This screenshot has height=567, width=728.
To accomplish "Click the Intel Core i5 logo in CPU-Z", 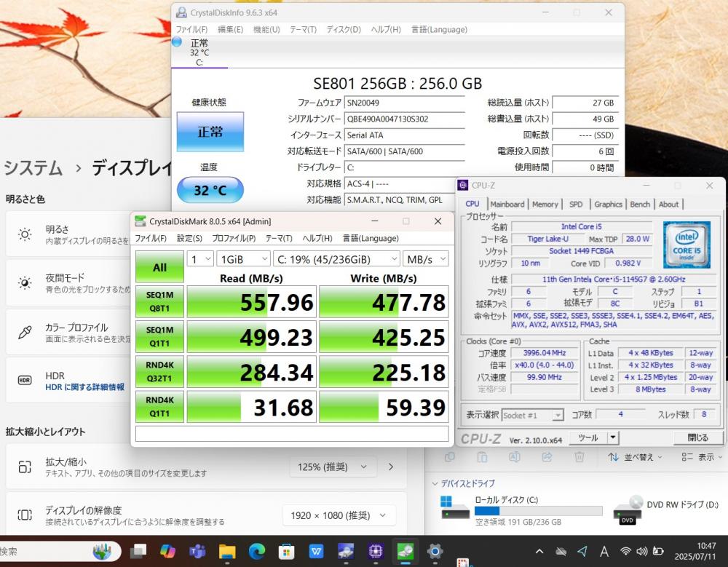I will [687, 245].
